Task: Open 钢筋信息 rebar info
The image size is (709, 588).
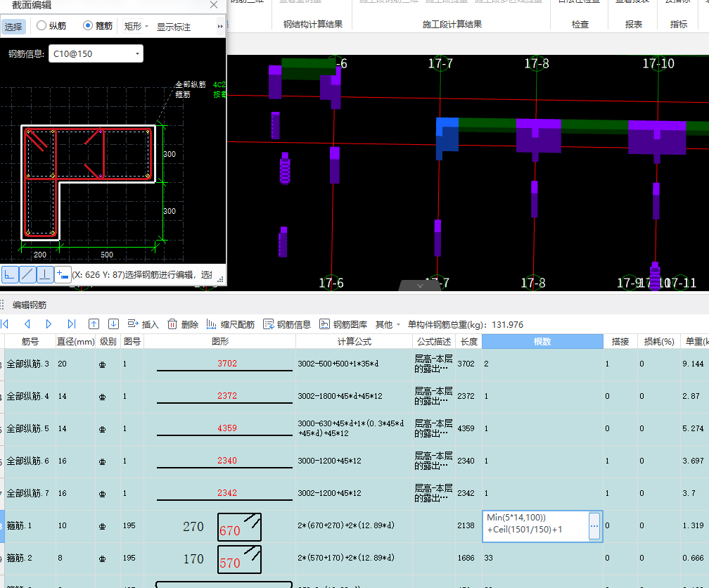Action: tap(287, 324)
